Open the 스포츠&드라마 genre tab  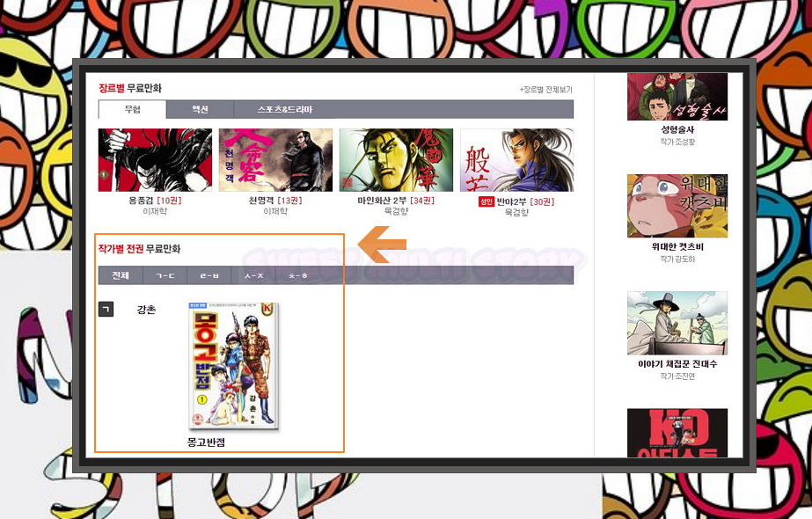coord(285,109)
